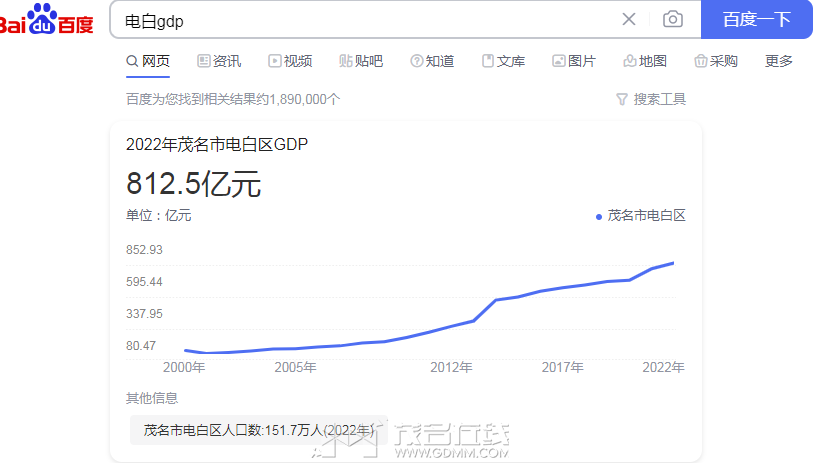Open the 2022年茂名市电白区GDP card title

click(217, 144)
